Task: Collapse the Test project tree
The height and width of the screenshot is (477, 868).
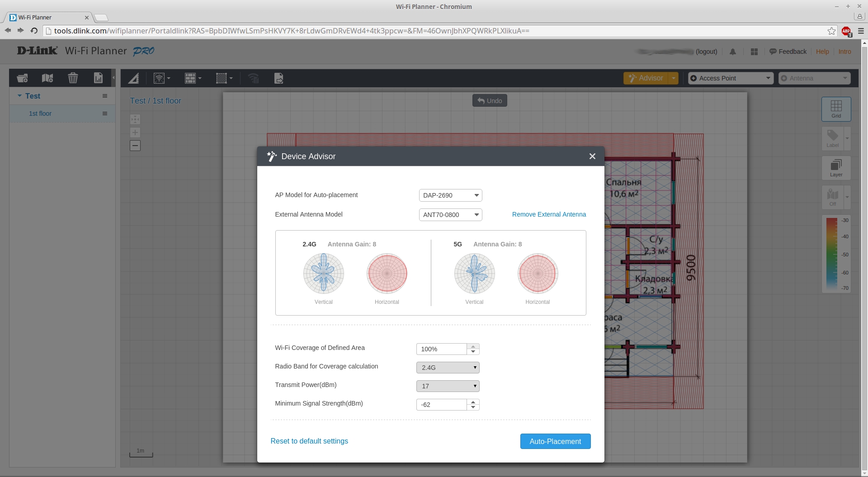Action: (19, 96)
